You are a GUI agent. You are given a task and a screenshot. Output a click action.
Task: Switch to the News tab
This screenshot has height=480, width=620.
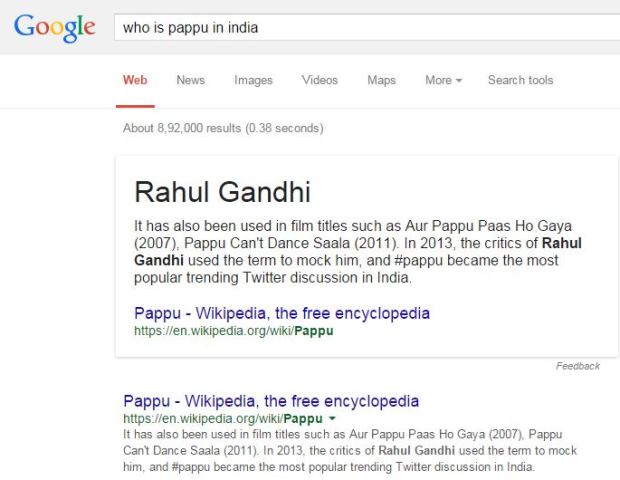[191, 80]
